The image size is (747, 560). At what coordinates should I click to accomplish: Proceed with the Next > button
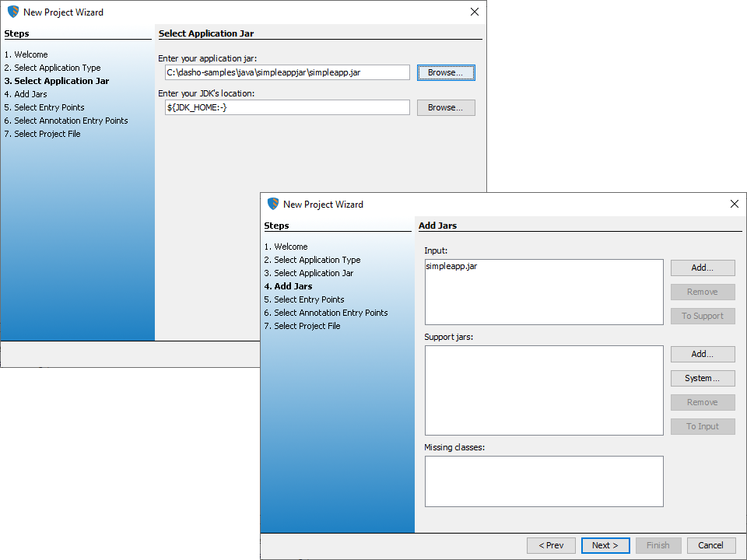605,545
